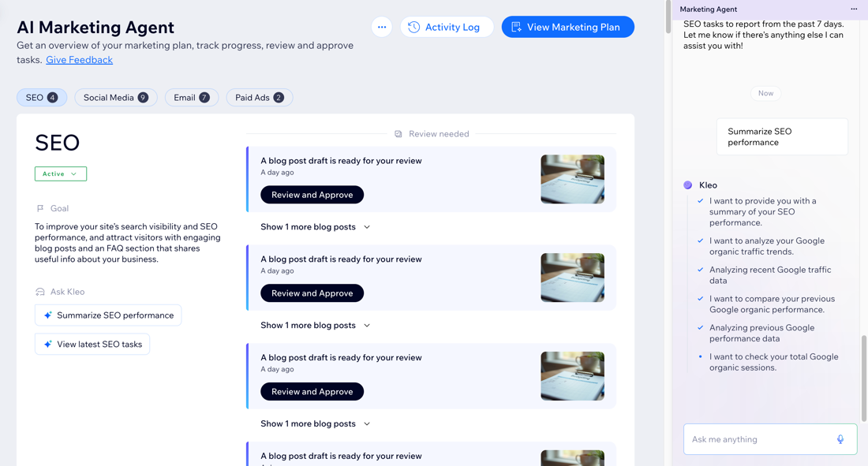Switch to the Paid Ads tab
The width and height of the screenshot is (868, 466).
click(259, 98)
